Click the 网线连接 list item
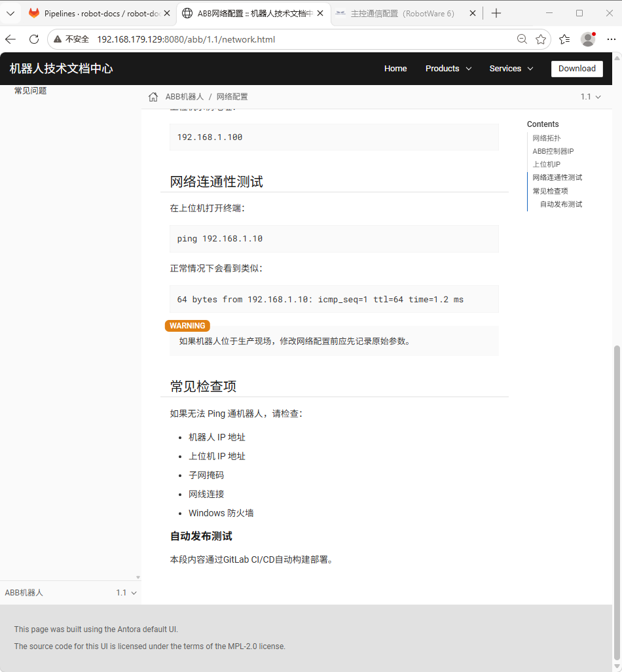The image size is (622, 672). (x=206, y=494)
